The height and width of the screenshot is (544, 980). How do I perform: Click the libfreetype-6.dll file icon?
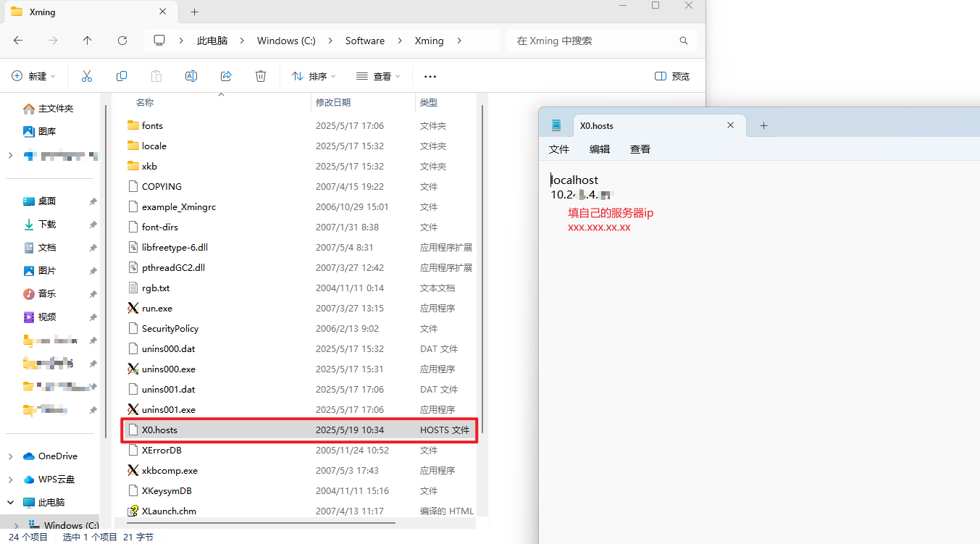(133, 247)
